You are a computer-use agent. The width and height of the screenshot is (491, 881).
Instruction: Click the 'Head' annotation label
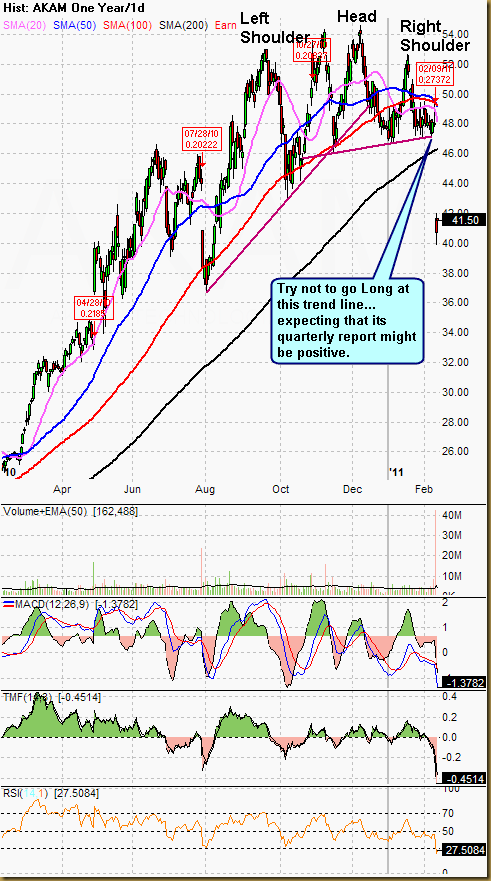[357, 17]
